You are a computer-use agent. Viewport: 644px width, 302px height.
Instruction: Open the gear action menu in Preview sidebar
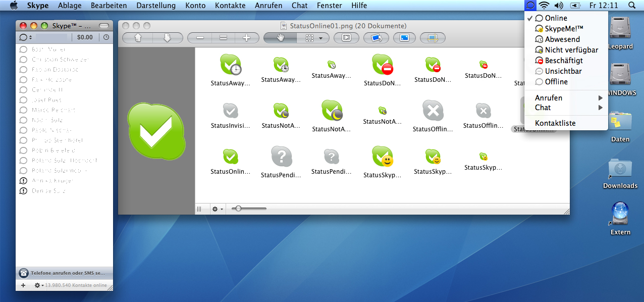pyautogui.click(x=218, y=209)
